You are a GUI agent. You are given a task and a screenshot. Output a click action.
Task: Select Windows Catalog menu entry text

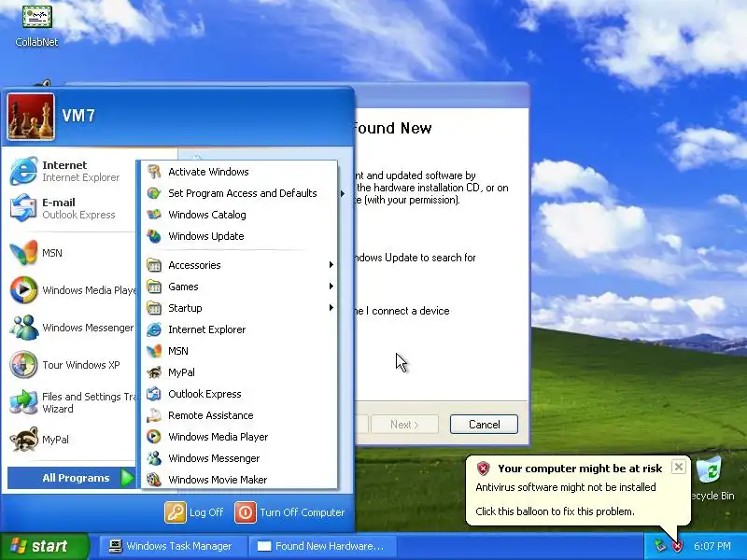point(206,215)
